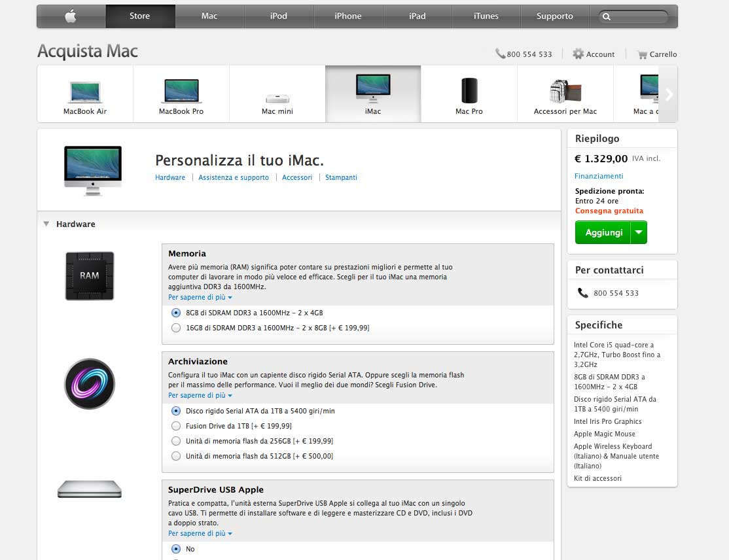729x560 pixels.
Task: Open the iTunes tab
Action: [486, 16]
